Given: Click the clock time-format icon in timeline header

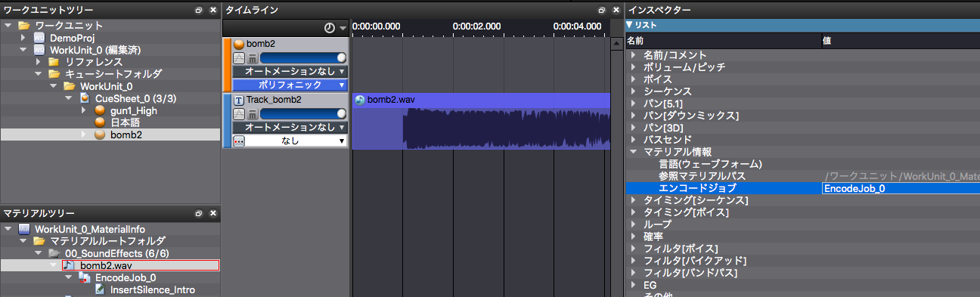Looking at the screenshot, I should pos(330,27).
